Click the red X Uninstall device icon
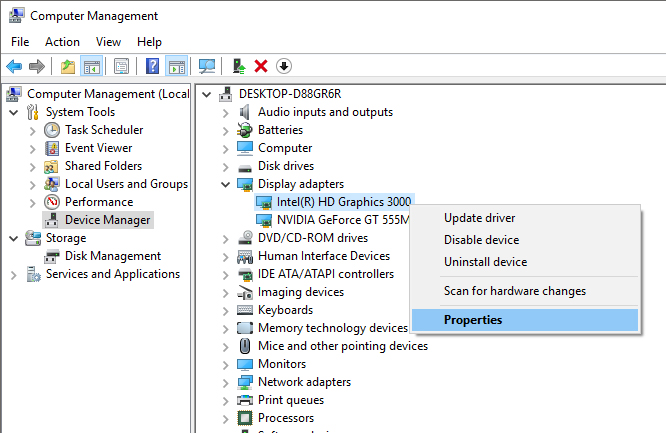Image resolution: width=666 pixels, height=433 pixels. 261,66
